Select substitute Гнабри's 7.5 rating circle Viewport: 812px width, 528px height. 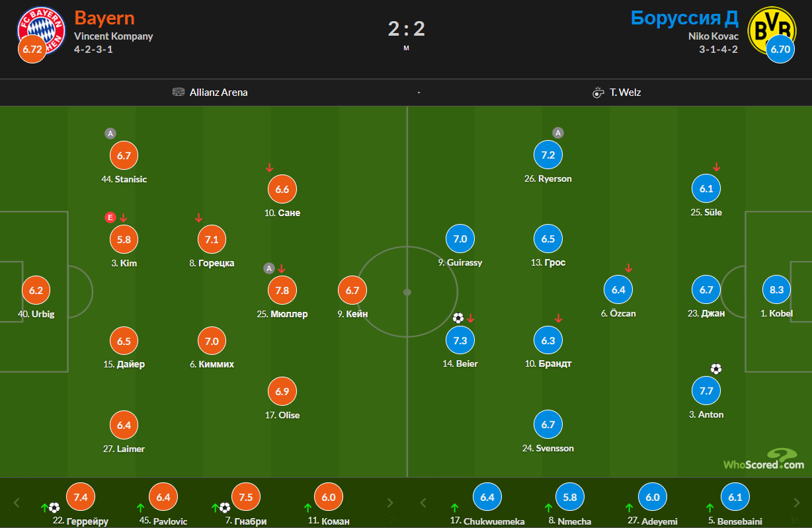[246, 498]
